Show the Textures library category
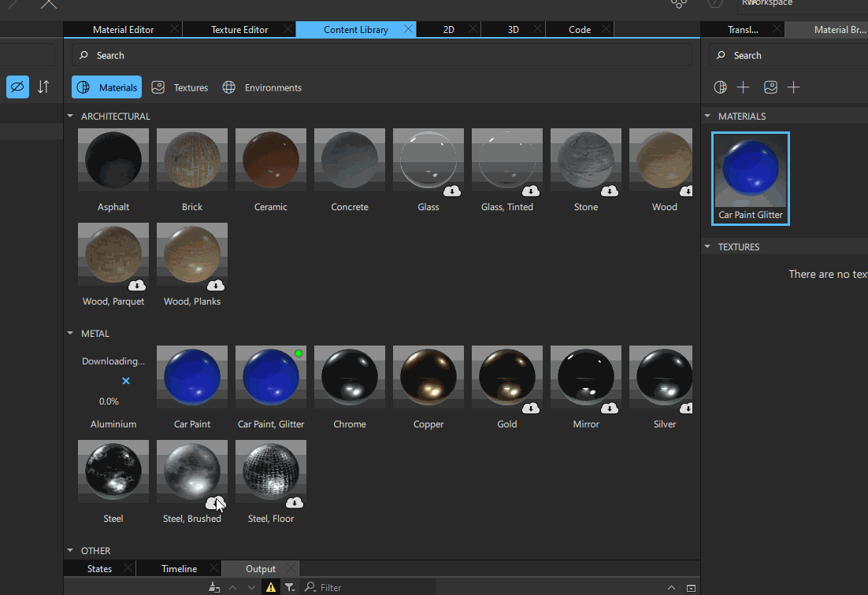Image resolution: width=868 pixels, height=595 pixels. tap(180, 87)
